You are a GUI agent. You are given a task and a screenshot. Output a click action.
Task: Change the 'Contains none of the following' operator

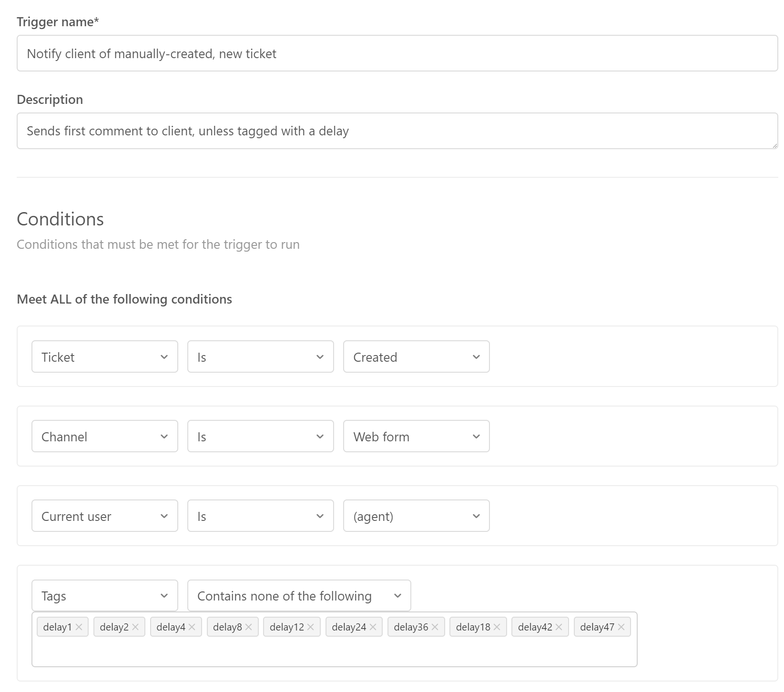pos(299,596)
